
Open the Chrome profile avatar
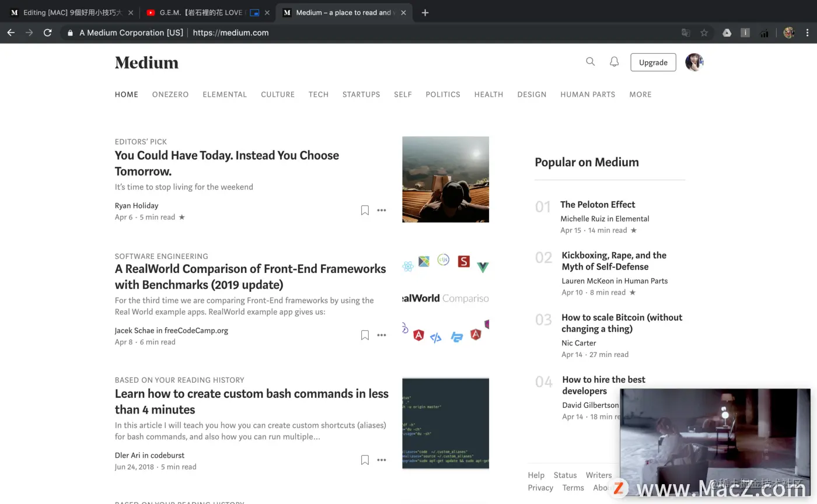[x=789, y=33]
